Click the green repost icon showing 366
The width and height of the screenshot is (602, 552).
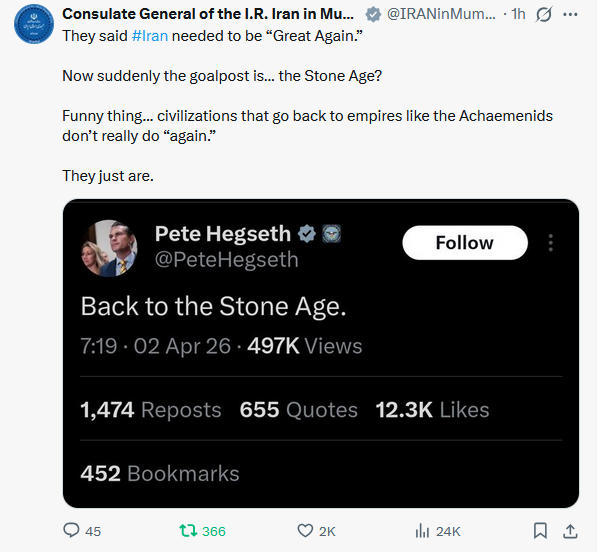tap(185, 531)
